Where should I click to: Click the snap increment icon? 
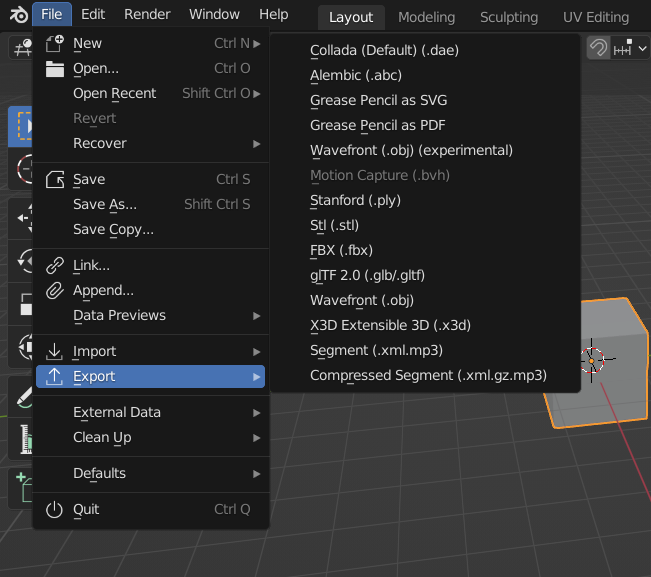click(623, 48)
